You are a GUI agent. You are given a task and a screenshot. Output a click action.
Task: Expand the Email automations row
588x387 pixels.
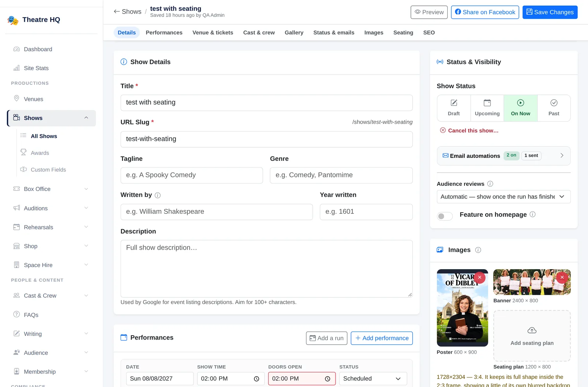pyautogui.click(x=503, y=156)
